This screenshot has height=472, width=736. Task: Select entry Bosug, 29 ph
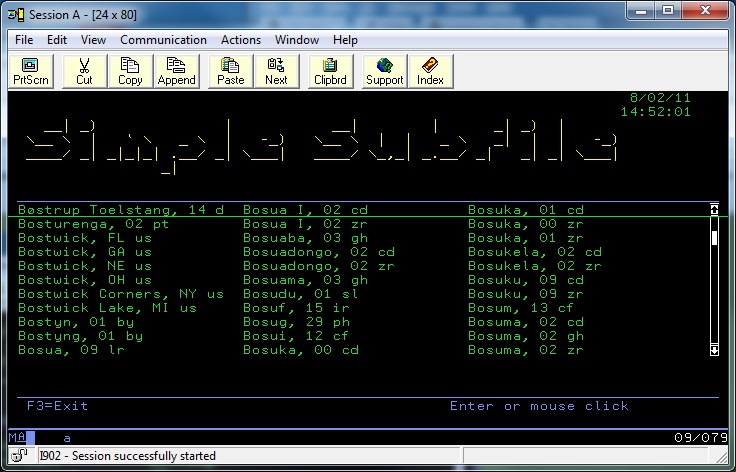point(297,322)
